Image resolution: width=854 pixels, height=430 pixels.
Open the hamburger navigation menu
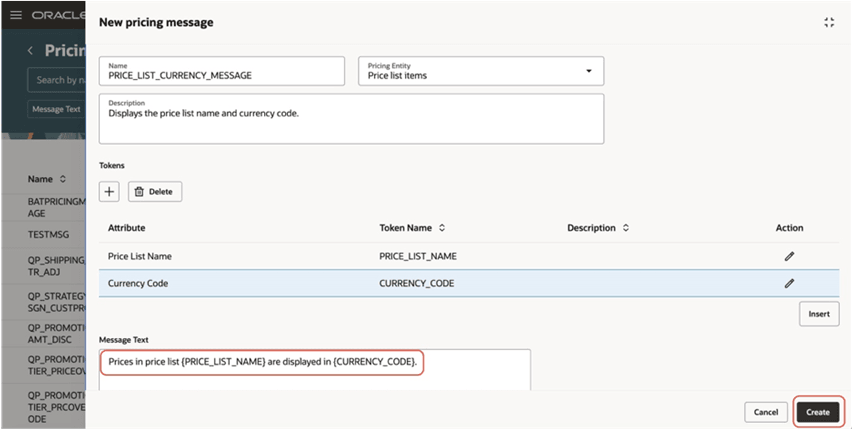[x=16, y=15]
